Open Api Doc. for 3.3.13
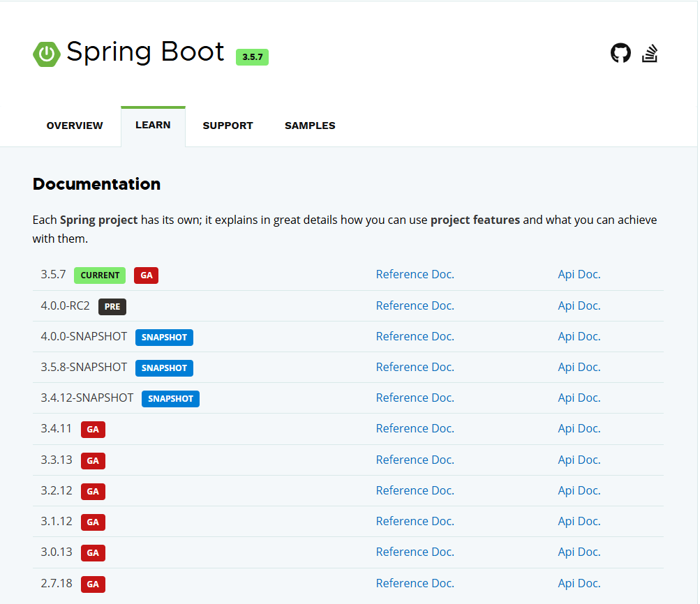This screenshot has width=700, height=604. (579, 460)
